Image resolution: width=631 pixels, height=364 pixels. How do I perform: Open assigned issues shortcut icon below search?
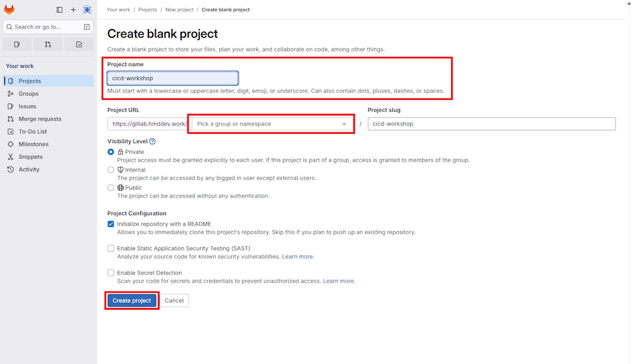[17, 44]
